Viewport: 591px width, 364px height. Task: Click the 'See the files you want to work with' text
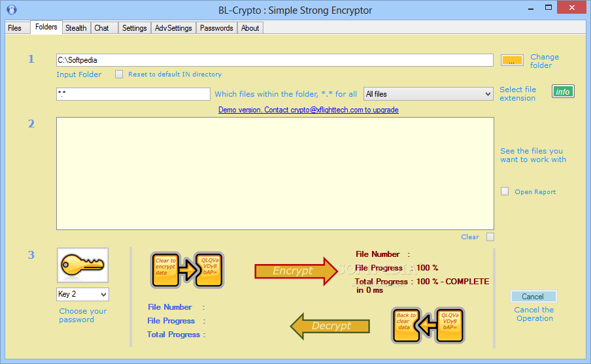[x=533, y=156]
